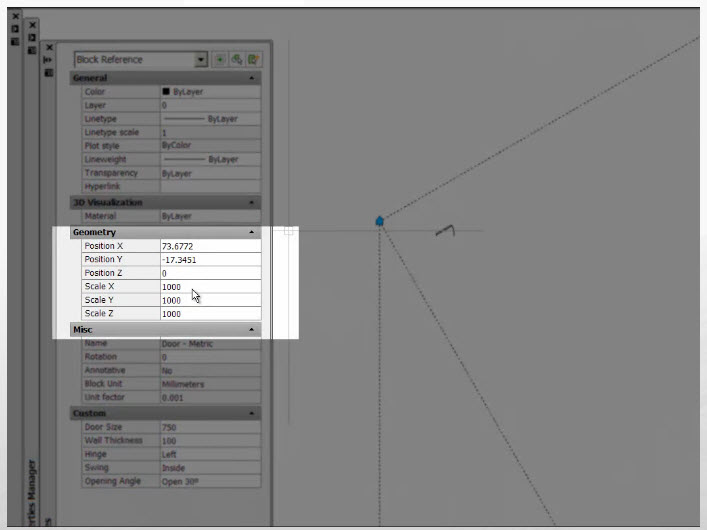Click the Position X value 73.6772
707x530 pixels.
211,246
